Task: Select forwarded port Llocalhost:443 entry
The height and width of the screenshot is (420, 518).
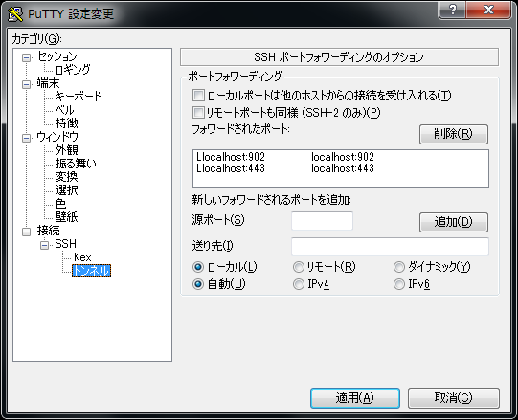Action: (x=341, y=168)
